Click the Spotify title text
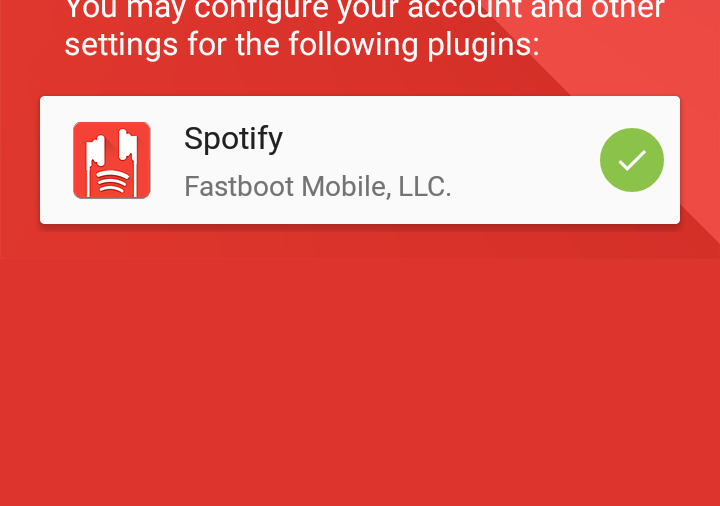This screenshot has height=506, width=720. point(233,138)
